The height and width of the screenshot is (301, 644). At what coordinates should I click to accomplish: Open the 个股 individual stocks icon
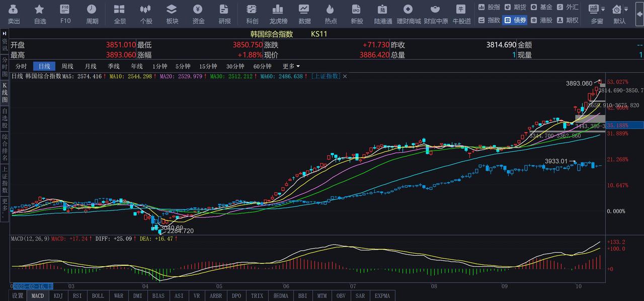[146, 10]
